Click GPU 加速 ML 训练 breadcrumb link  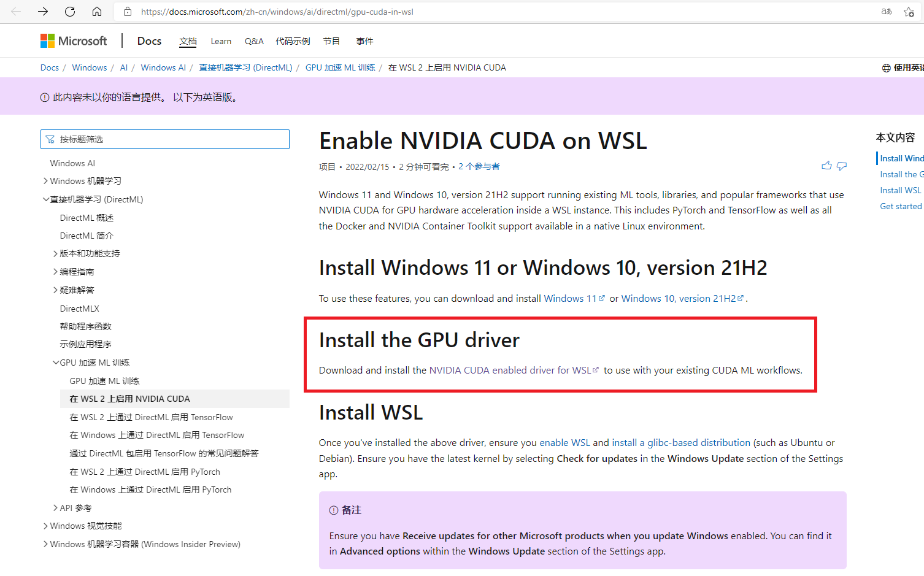click(x=341, y=67)
